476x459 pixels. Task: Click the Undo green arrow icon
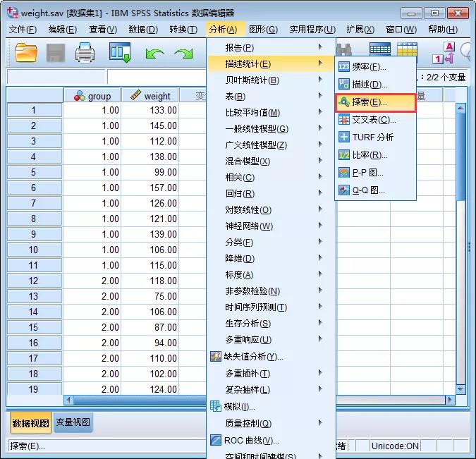pos(154,54)
